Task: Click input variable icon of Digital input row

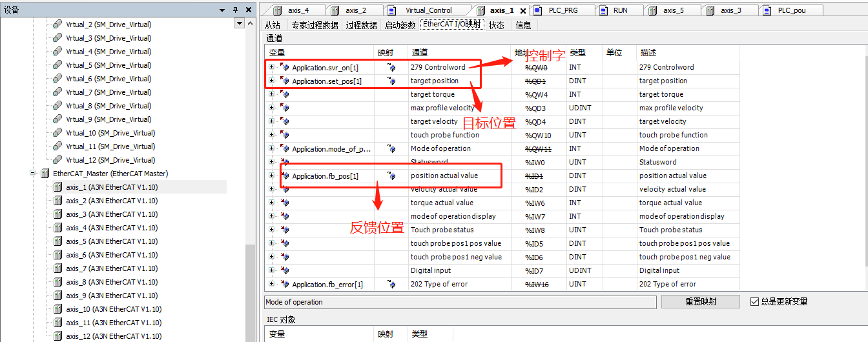Action: pyautogui.click(x=284, y=270)
